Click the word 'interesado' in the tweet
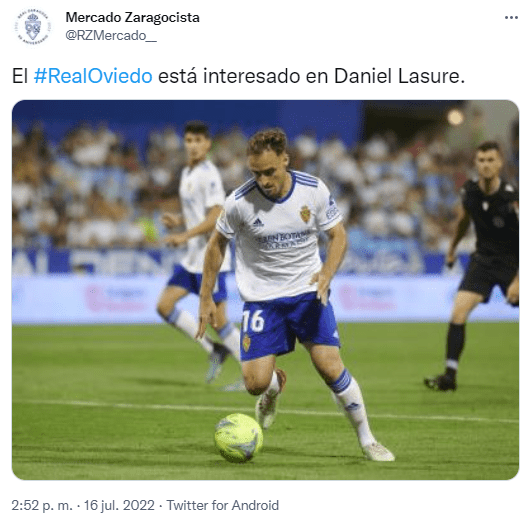 (251, 76)
